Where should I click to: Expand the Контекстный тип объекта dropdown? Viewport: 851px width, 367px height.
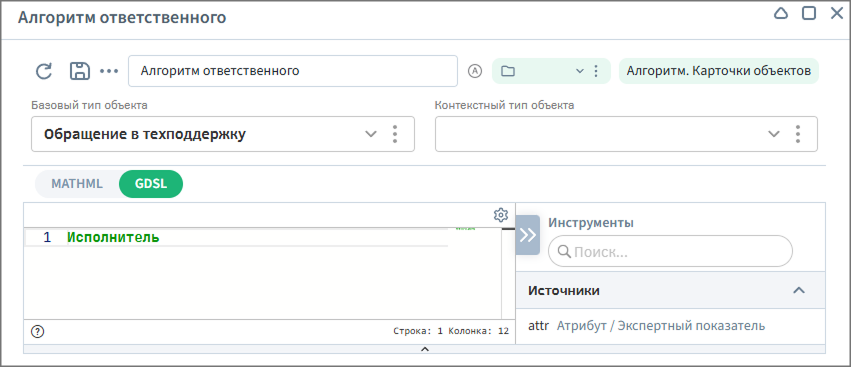pyautogui.click(x=774, y=134)
